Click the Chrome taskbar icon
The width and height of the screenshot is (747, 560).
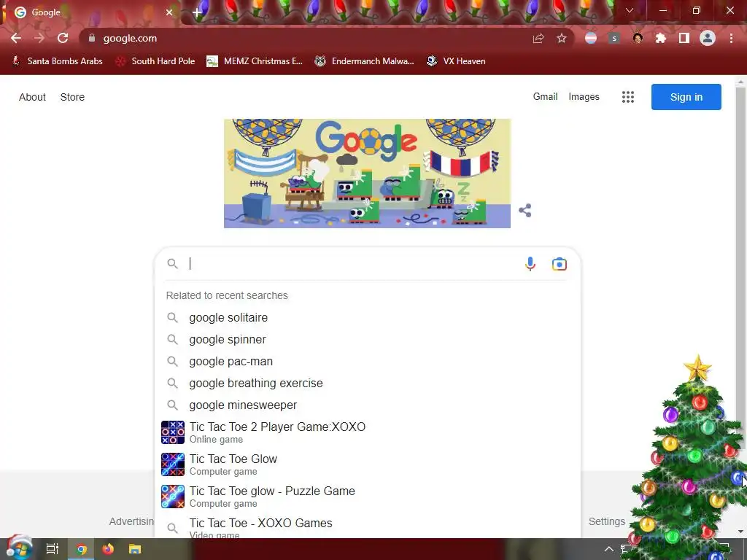(x=82, y=549)
